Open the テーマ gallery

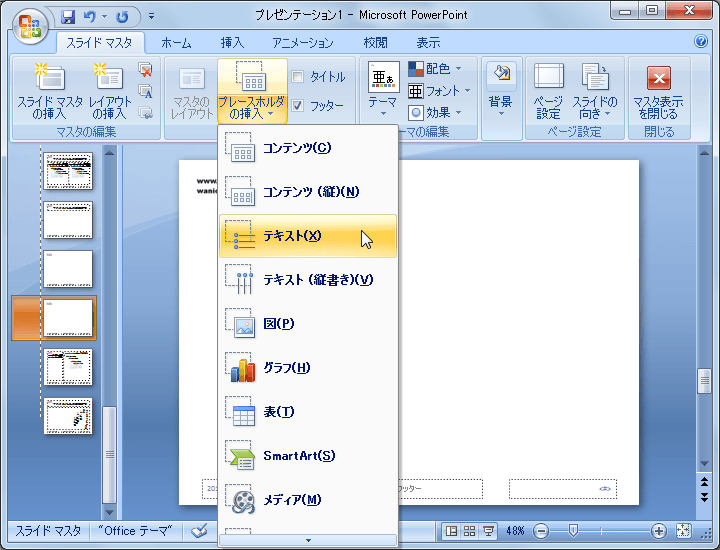click(x=383, y=89)
